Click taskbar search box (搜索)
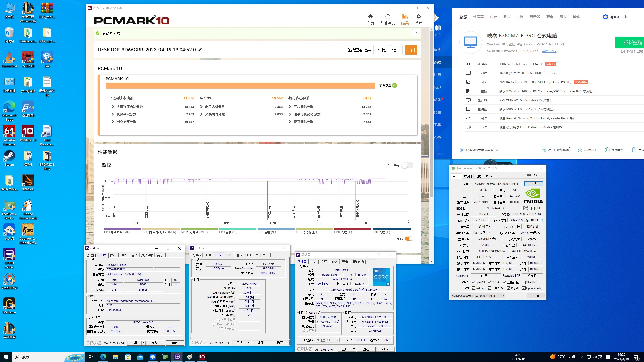 click(48, 357)
